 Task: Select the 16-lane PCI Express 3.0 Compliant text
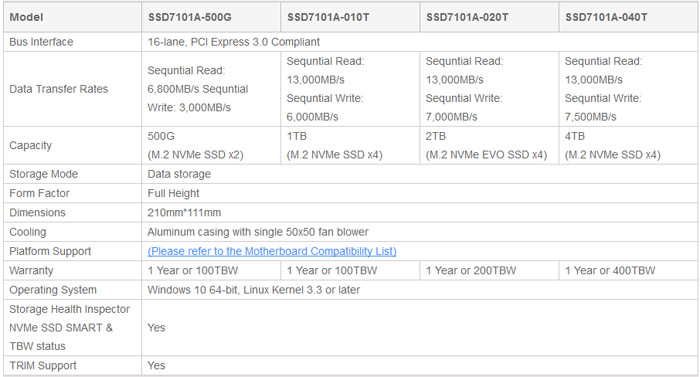pos(233,42)
